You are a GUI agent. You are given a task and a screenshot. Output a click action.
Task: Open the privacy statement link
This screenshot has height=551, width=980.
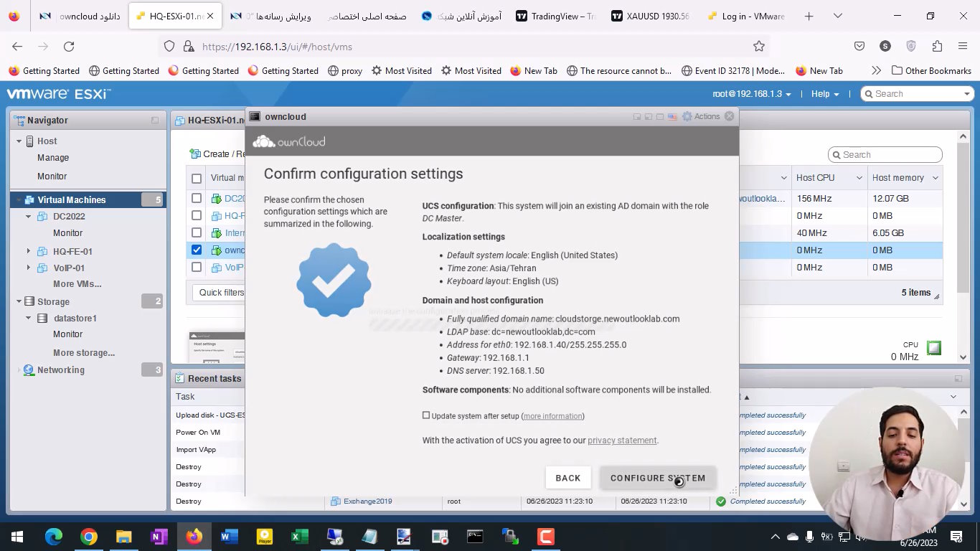(x=622, y=441)
